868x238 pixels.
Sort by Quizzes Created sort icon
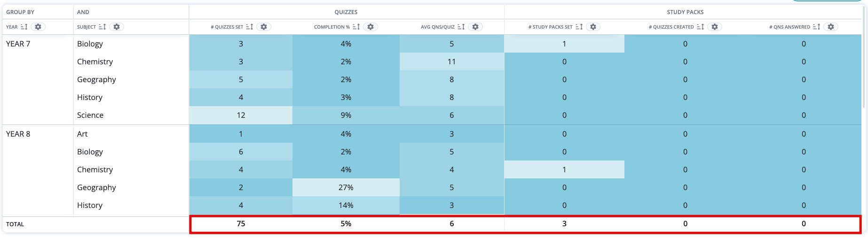point(700,27)
